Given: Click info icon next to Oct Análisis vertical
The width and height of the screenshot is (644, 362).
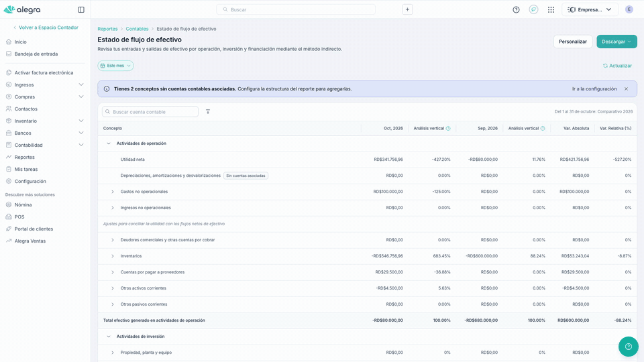Looking at the screenshot, I should click(x=448, y=129).
